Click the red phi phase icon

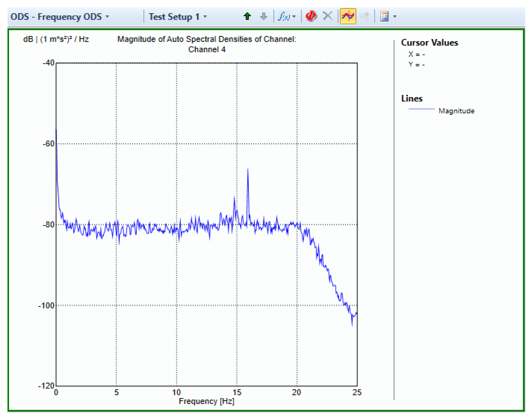[x=311, y=16]
